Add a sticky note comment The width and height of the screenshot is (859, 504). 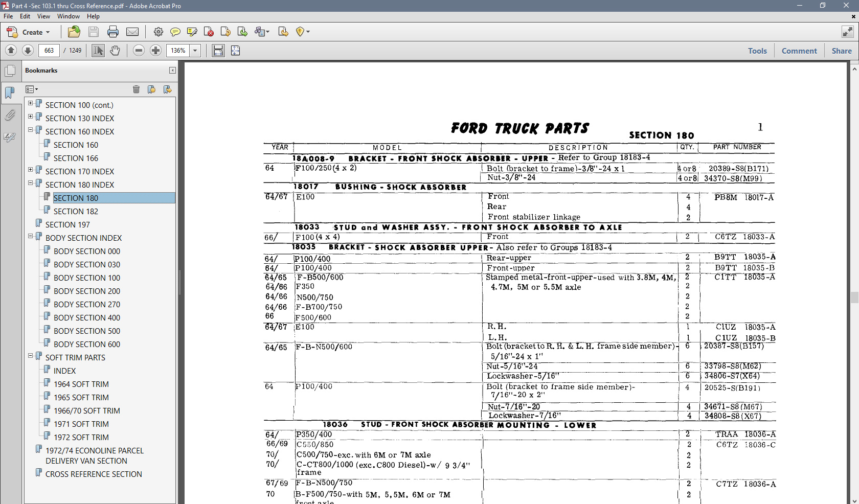click(175, 32)
